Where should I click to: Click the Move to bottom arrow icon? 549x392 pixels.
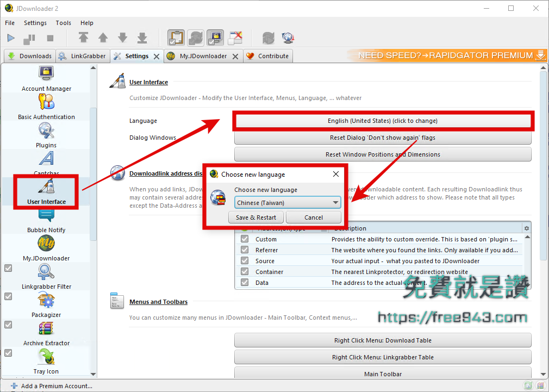142,38
